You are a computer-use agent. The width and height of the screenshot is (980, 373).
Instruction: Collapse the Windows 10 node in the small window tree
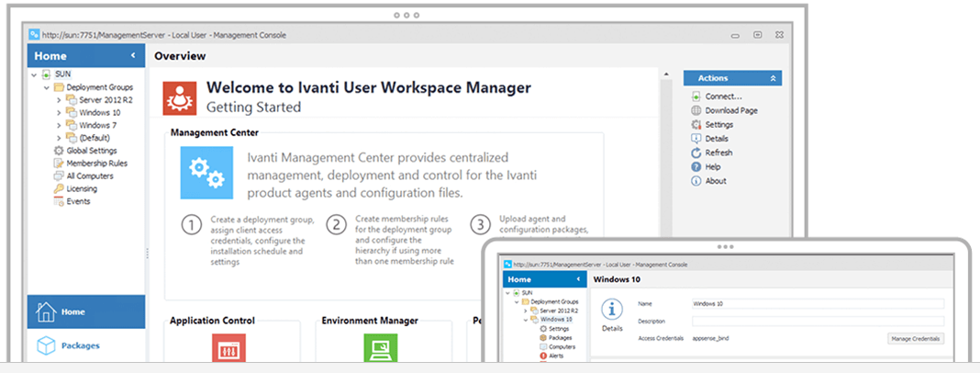click(526, 319)
